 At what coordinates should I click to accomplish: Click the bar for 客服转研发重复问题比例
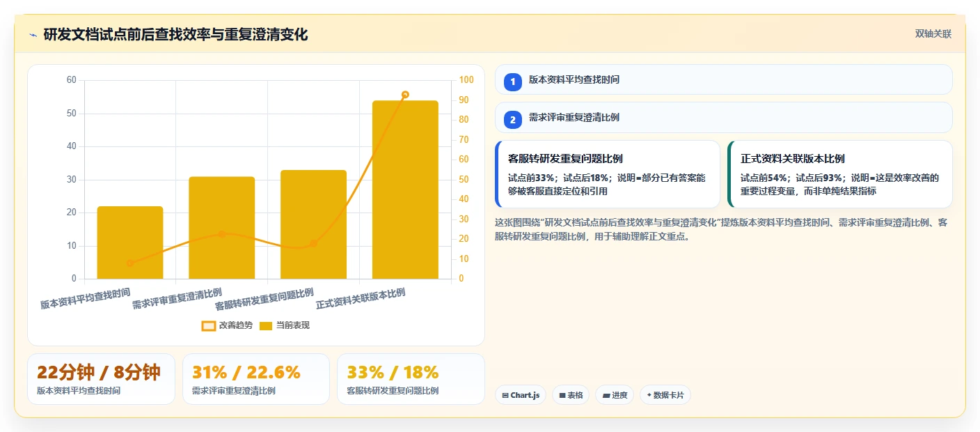pos(313,224)
